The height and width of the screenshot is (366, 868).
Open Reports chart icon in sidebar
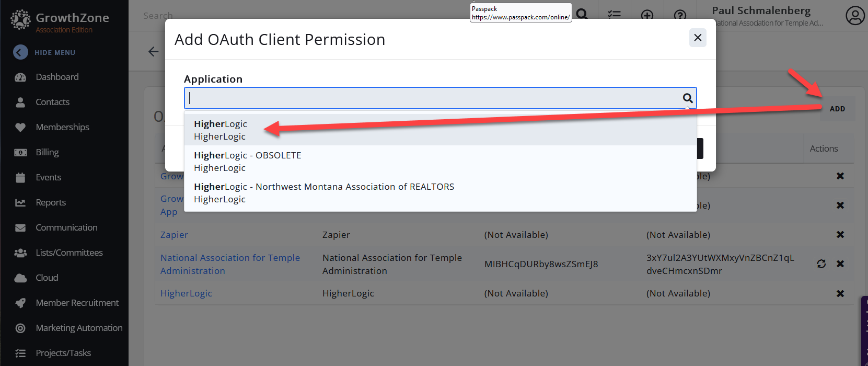(x=20, y=202)
